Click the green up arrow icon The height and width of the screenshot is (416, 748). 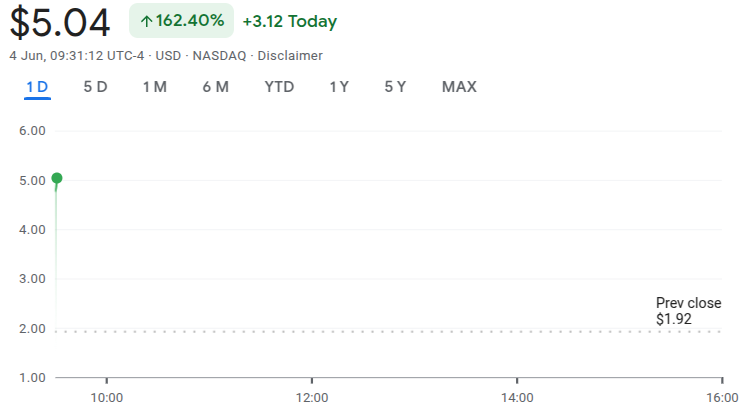pyautogui.click(x=146, y=21)
